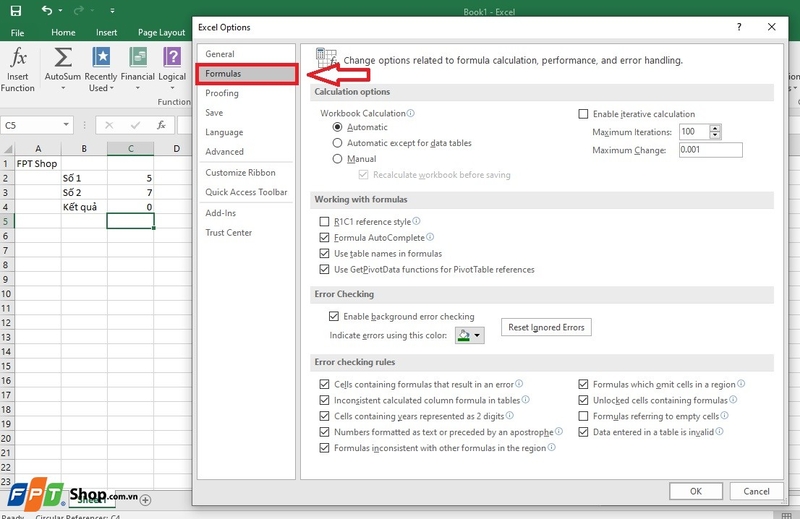Click info icon next to R1C1 reference style
The height and width of the screenshot is (519, 800).
(416, 221)
